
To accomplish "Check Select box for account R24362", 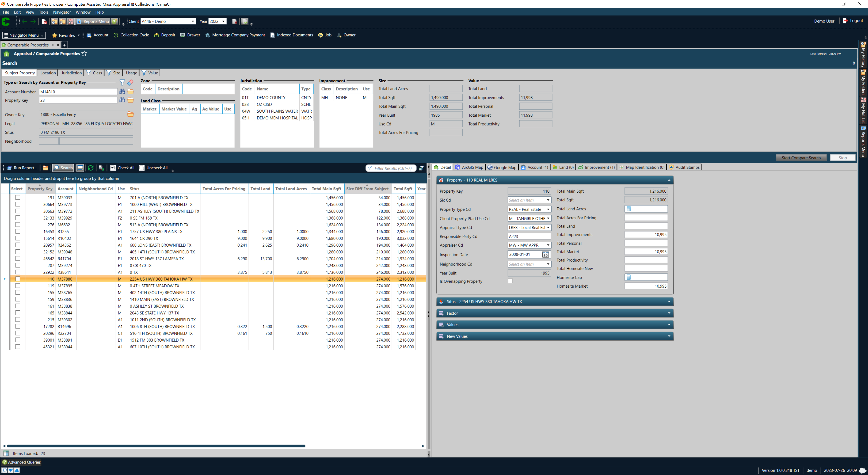I will click(18, 245).
